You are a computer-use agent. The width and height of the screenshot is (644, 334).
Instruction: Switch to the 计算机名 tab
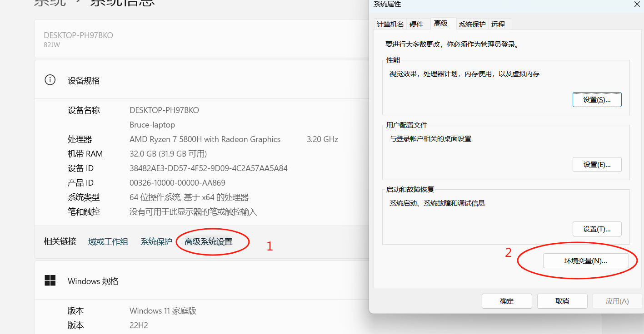[390, 25]
